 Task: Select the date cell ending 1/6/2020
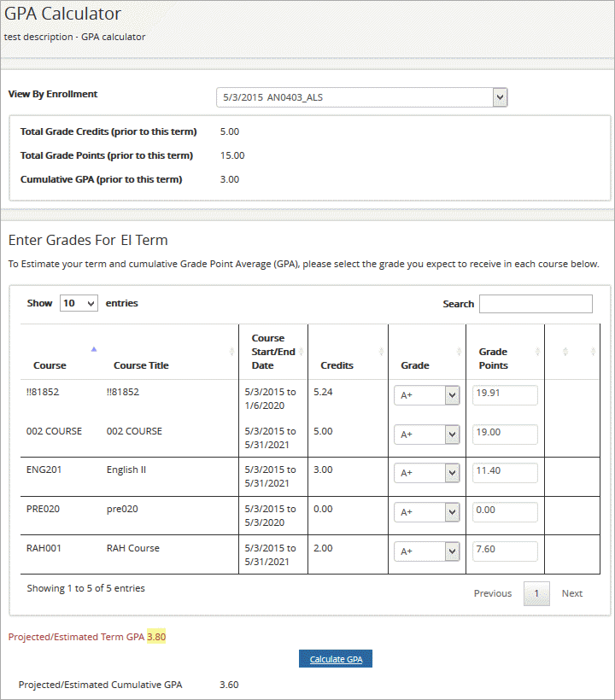click(x=270, y=399)
